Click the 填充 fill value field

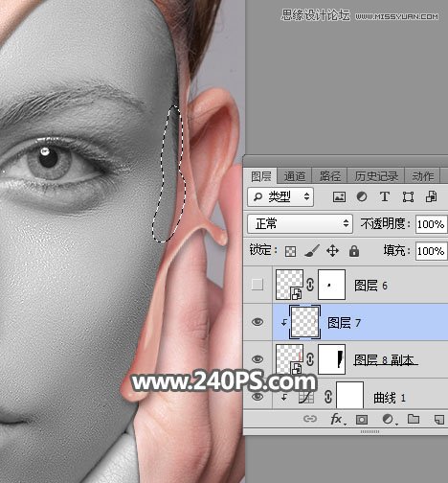coord(431,251)
